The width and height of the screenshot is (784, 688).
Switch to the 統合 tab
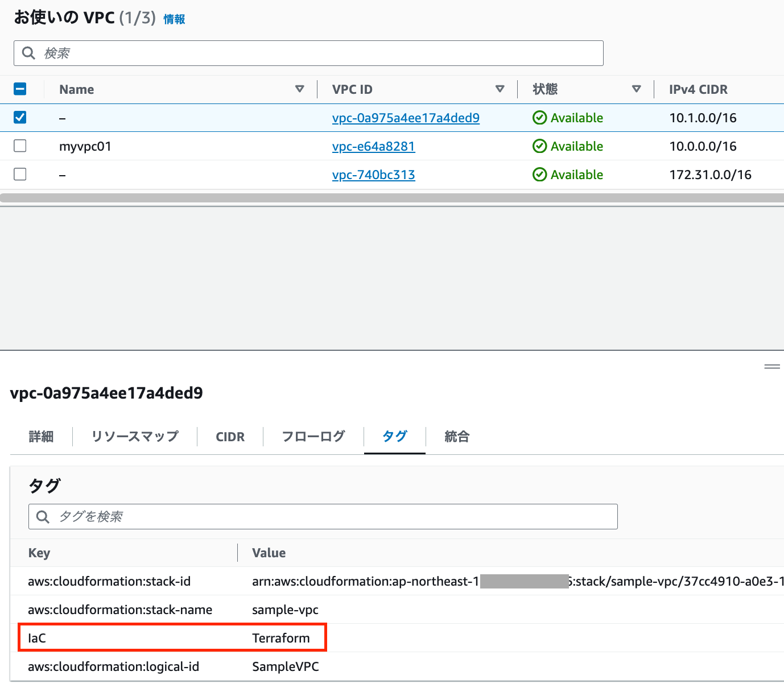coord(457,436)
